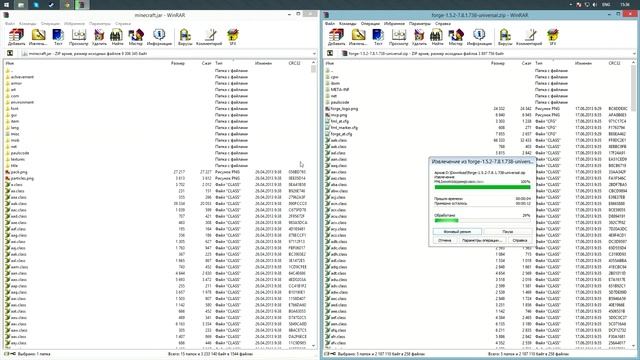Screen dimensions: 640x360
Task: Click volume speaker icon in system tray
Action: click(x=595, y=5)
